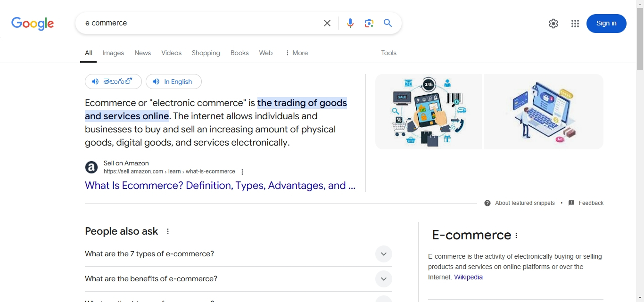Viewport: 644px width, 302px height.
Task: Open Quick Settings gear icon
Action: point(553,24)
